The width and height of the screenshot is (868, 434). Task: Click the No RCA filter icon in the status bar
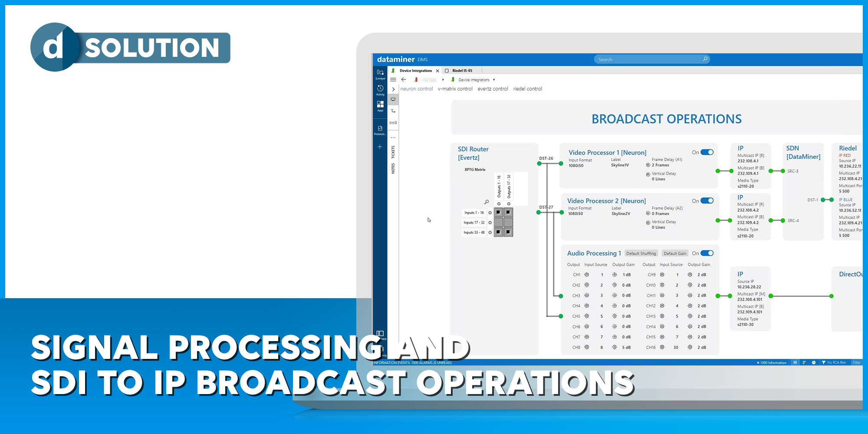[824, 362]
